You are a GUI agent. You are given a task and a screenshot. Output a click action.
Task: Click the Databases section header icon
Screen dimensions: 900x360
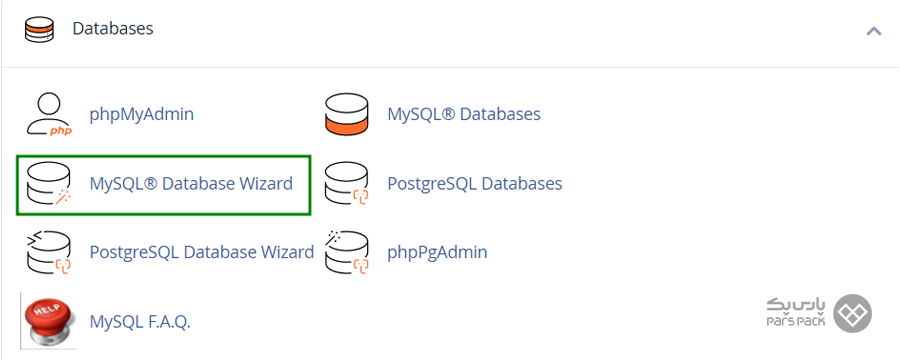[39, 29]
